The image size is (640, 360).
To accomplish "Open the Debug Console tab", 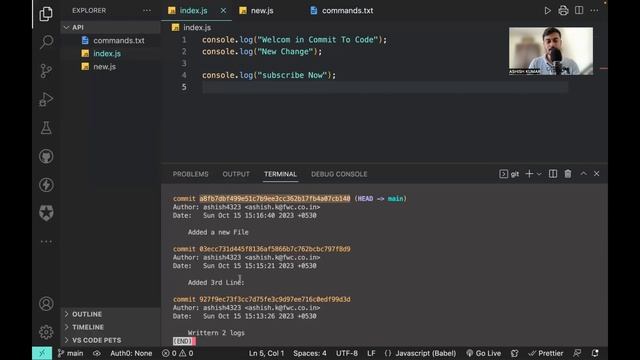I will click(339, 174).
